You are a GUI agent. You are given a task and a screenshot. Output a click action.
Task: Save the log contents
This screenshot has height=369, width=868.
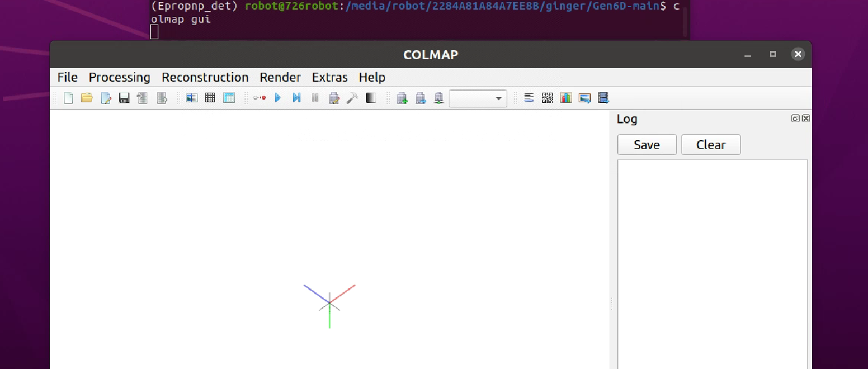click(x=647, y=144)
